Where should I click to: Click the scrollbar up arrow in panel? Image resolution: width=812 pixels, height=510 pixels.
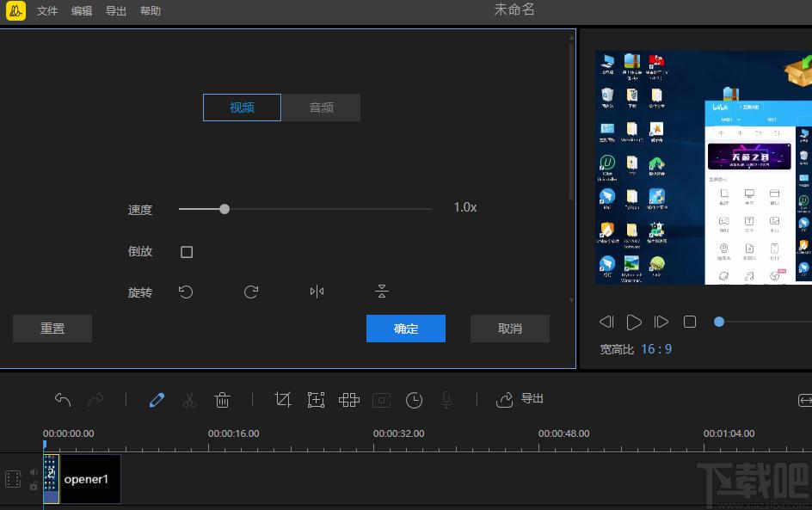572,37
